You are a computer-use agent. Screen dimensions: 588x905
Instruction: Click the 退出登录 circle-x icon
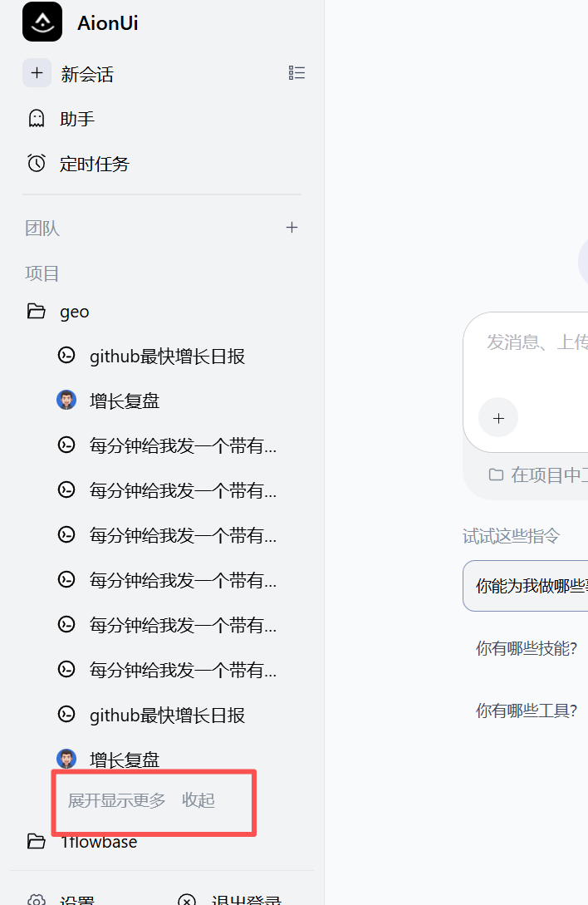pyautogui.click(x=187, y=900)
